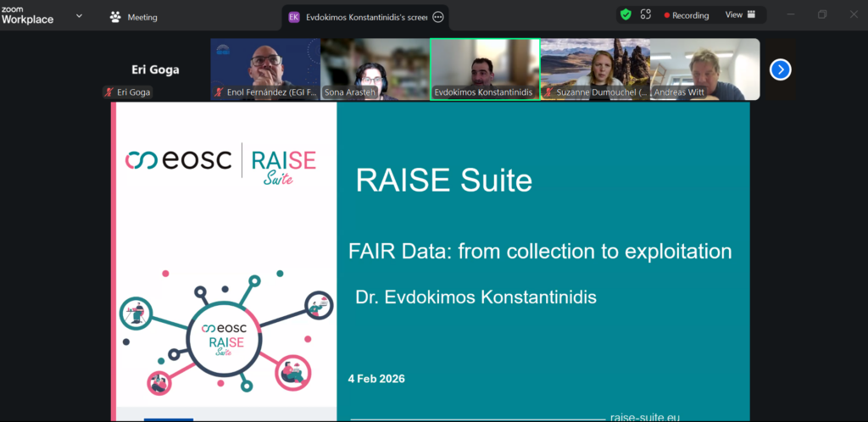Click the fullscreen capture frame icon
Image resolution: width=868 pixels, height=422 pixels.
[646, 15]
